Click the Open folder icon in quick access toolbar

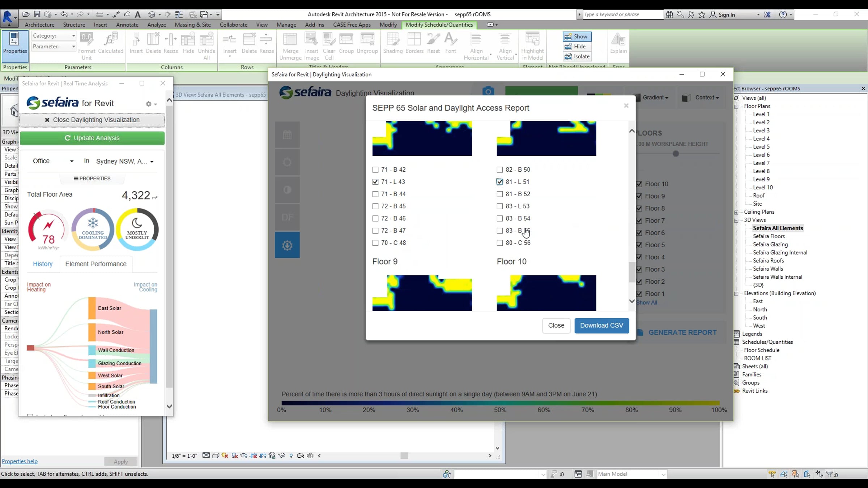26,14
